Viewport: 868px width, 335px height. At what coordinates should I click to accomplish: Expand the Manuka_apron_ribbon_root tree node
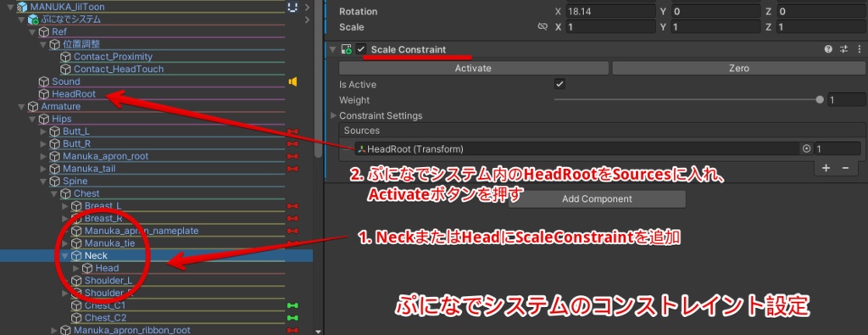coord(54,331)
